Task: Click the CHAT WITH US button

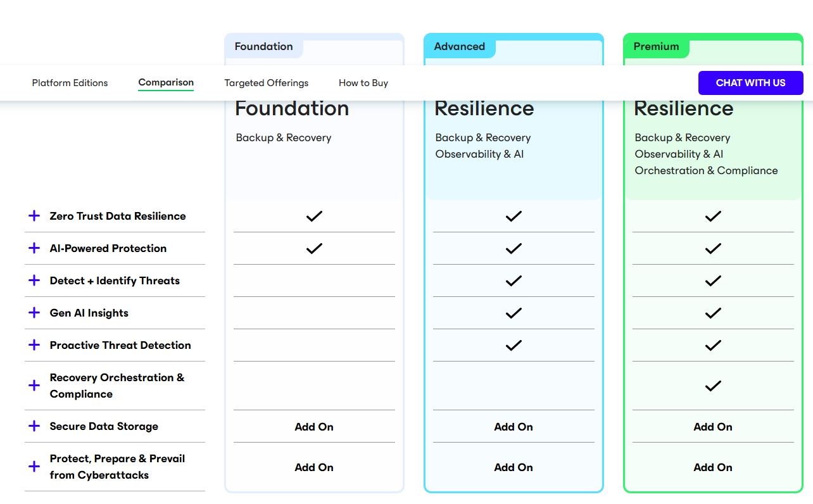Action: [x=751, y=83]
